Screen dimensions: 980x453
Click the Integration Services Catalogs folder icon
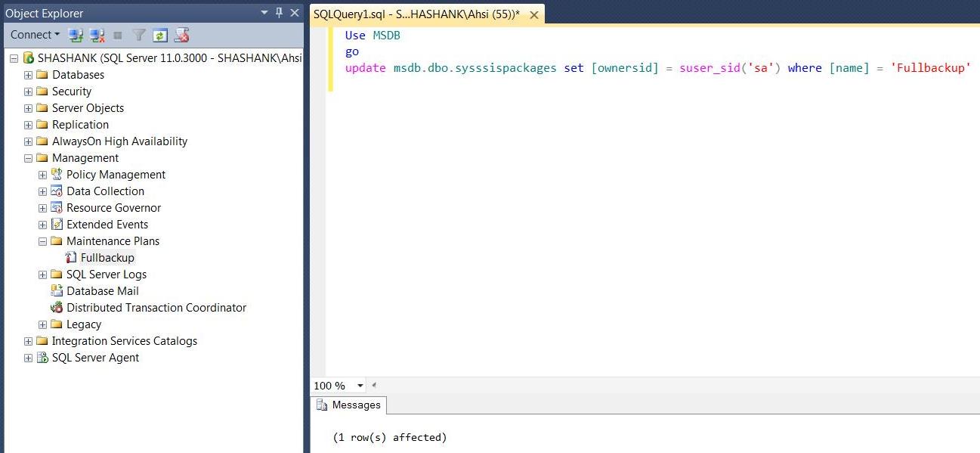click(42, 341)
